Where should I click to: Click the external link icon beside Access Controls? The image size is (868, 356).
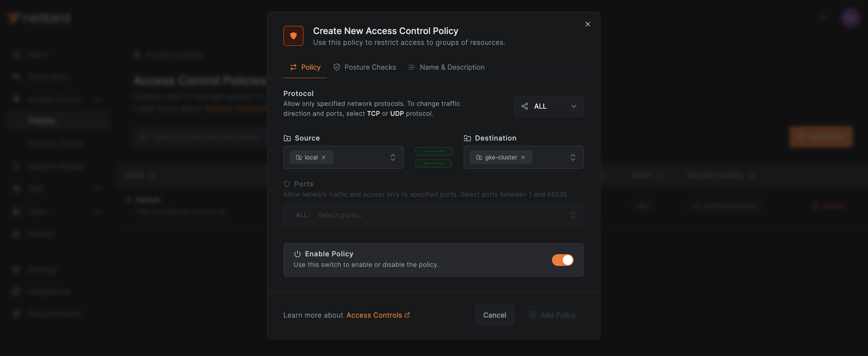click(x=407, y=315)
